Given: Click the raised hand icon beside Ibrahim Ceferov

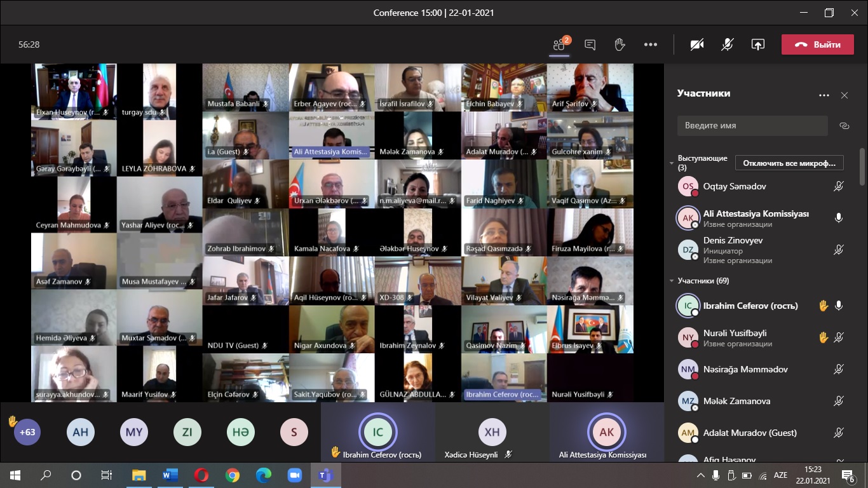Looking at the screenshot, I should (824, 306).
